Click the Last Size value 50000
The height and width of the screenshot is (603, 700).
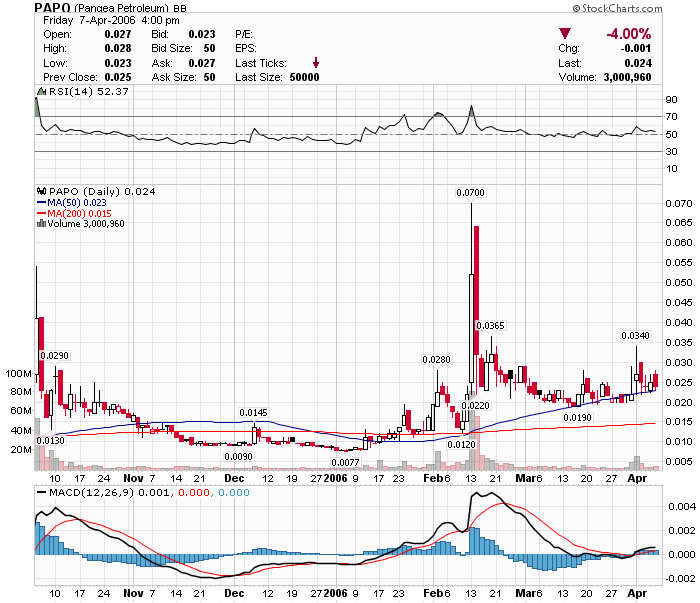pyautogui.click(x=304, y=77)
